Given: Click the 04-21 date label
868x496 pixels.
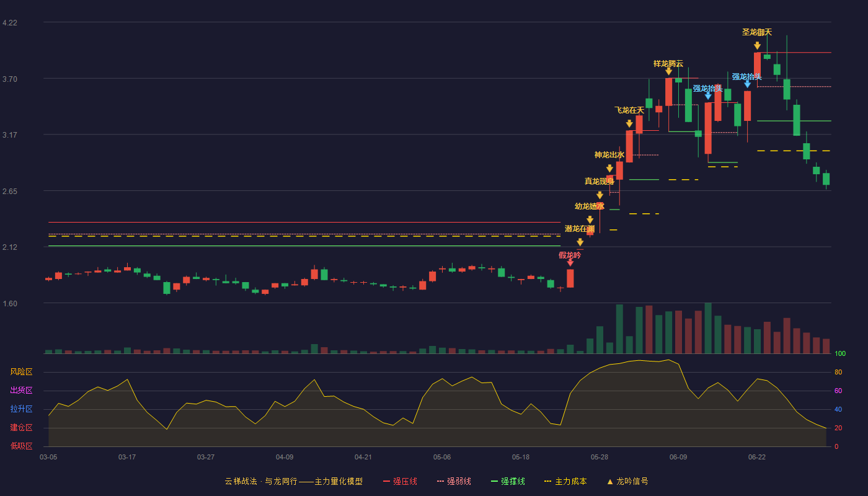Looking at the screenshot, I should 363,457.
